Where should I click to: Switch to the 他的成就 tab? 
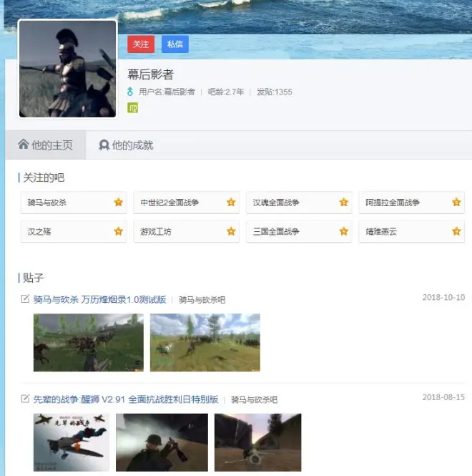click(x=126, y=145)
